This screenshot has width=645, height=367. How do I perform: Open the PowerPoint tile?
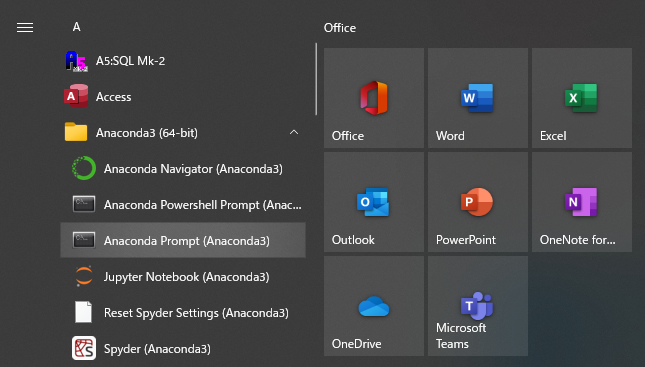coord(478,202)
